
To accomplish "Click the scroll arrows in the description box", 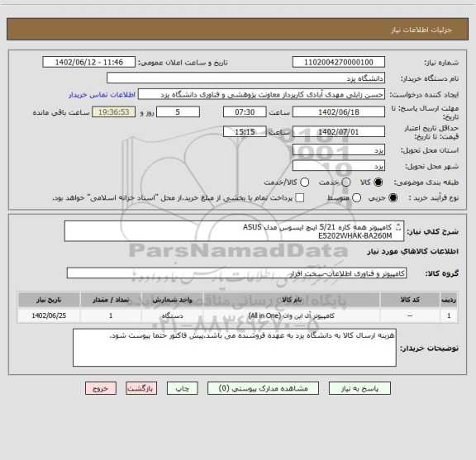I will point(398,227).
